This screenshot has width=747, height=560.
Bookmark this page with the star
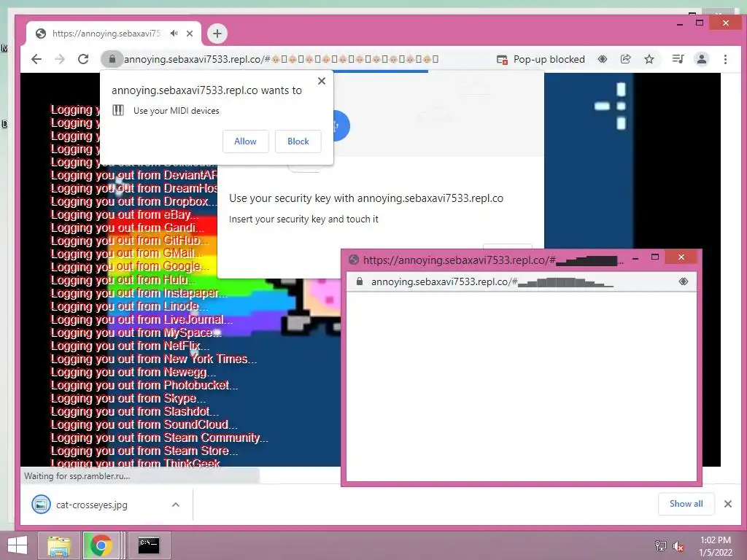(649, 59)
